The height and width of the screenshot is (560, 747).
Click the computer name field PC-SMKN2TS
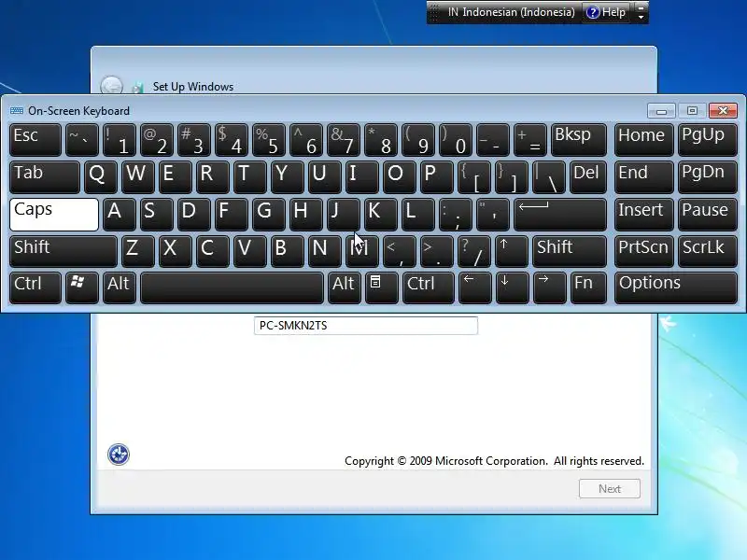click(x=366, y=326)
